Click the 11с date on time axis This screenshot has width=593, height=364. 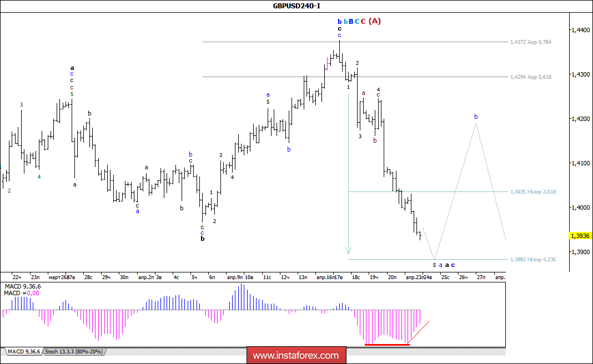[x=267, y=277]
